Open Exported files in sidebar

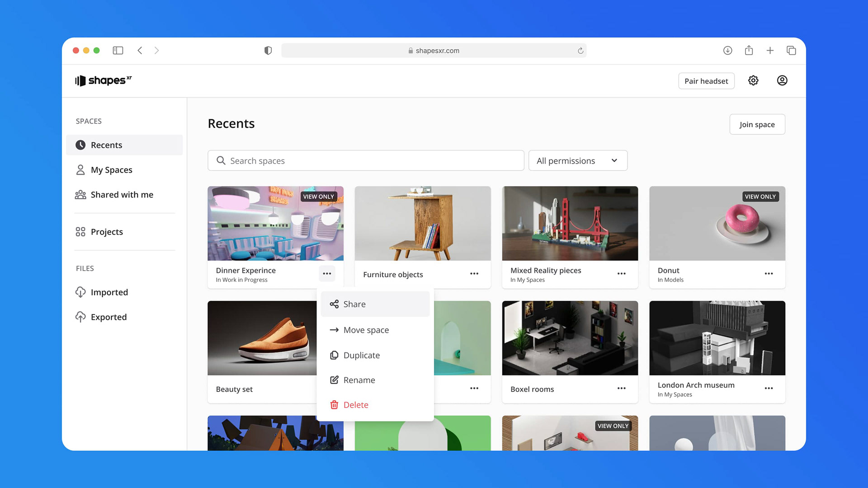point(108,317)
